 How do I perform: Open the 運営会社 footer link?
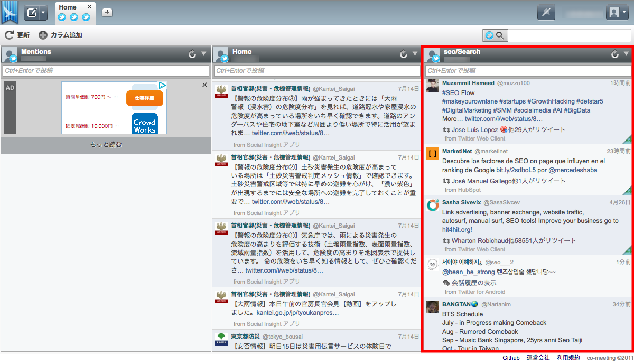[x=538, y=358]
